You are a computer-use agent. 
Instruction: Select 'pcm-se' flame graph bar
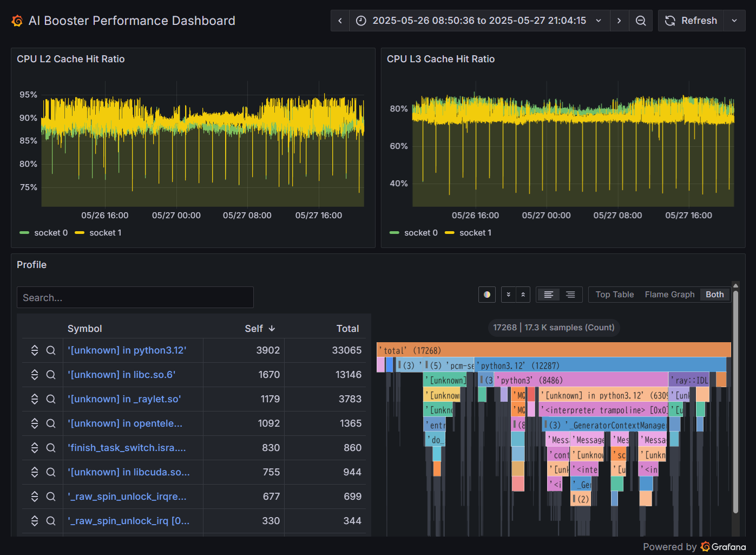click(x=459, y=365)
